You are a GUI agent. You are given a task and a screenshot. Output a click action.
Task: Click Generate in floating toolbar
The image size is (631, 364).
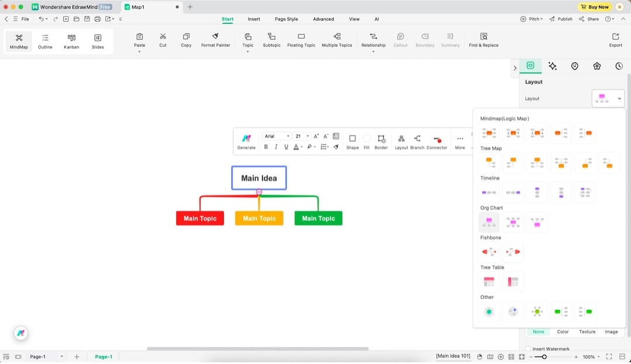(247, 142)
